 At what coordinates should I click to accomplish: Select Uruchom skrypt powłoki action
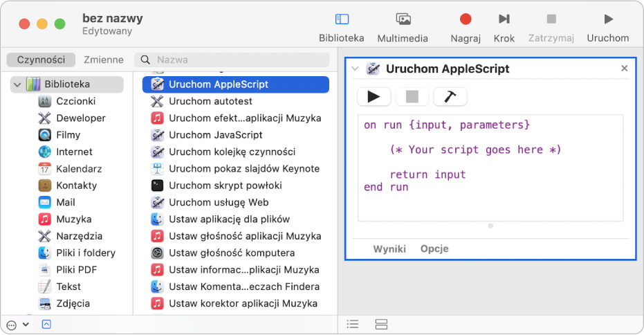pyautogui.click(x=225, y=185)
